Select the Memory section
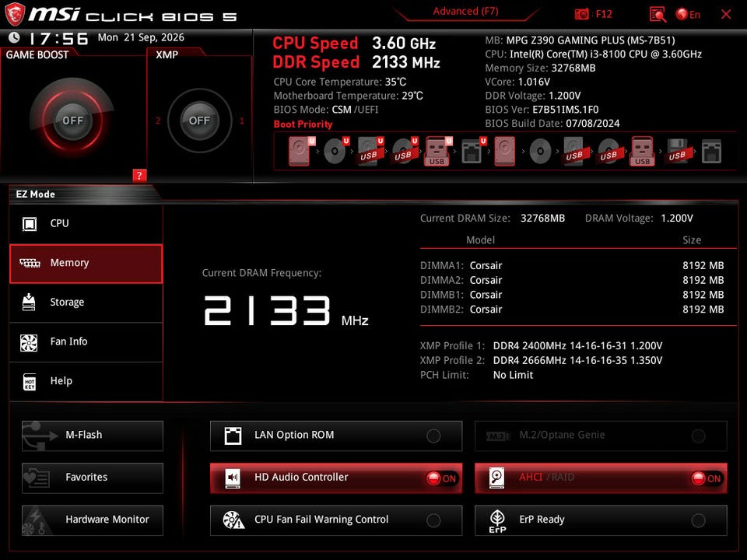This screenshot has height=560, width=747. tap(86, 264)
